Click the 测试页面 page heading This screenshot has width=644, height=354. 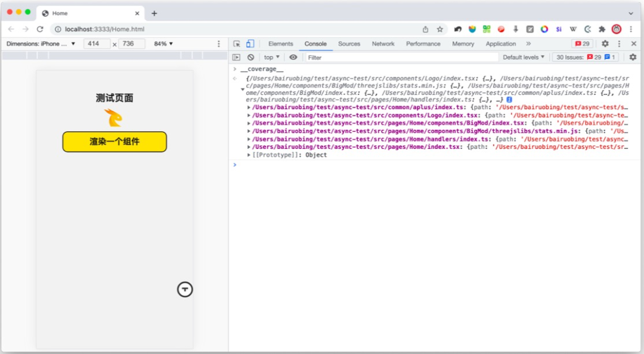114,98
